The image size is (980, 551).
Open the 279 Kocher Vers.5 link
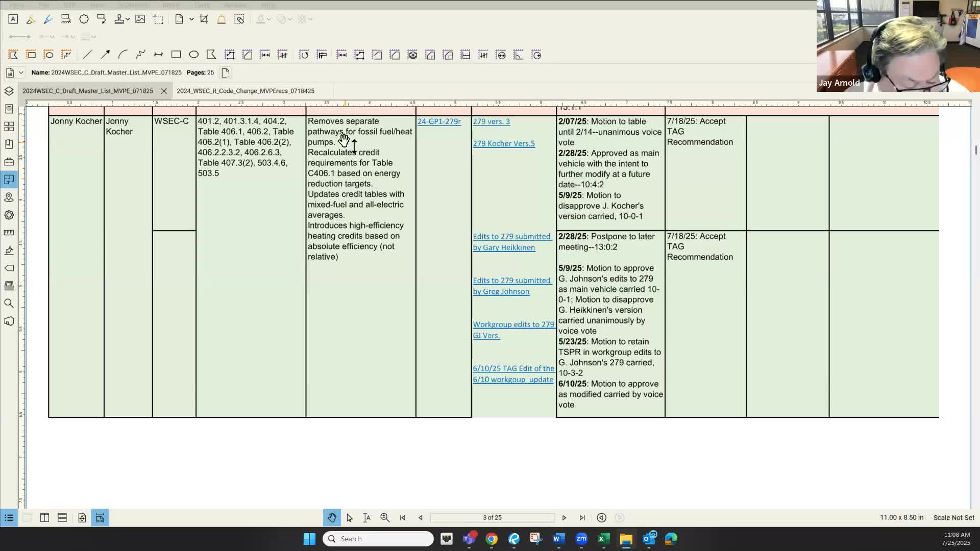(504, 143)
